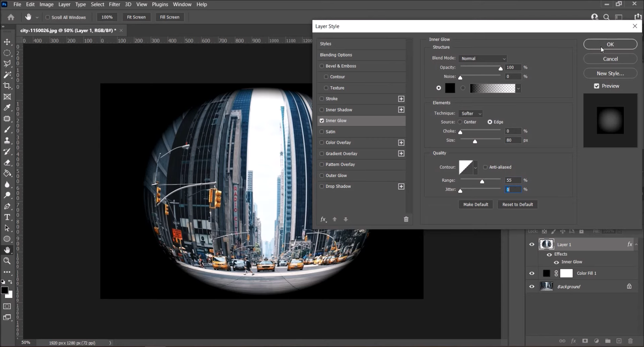This screenshot has width=644, height=347.
Task: Click the Range value input field
Action: (x=513, y=180)
